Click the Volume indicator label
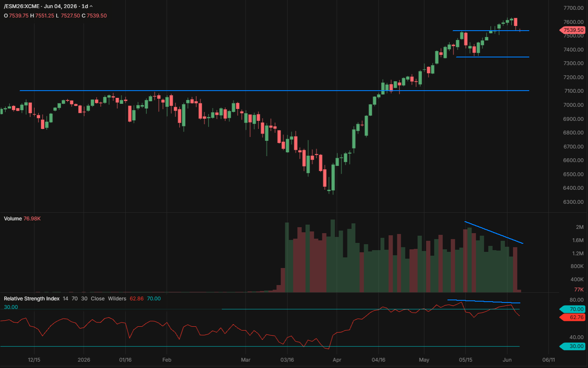 (x=13, y=218)
